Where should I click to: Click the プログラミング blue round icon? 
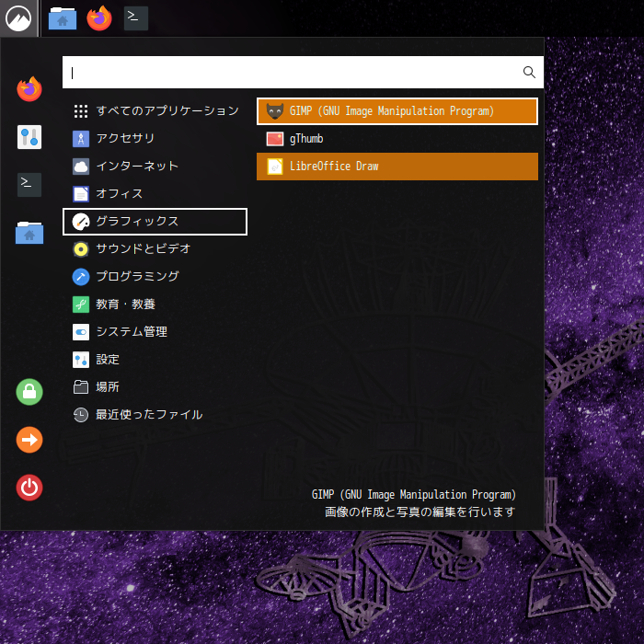pos(81,277)
